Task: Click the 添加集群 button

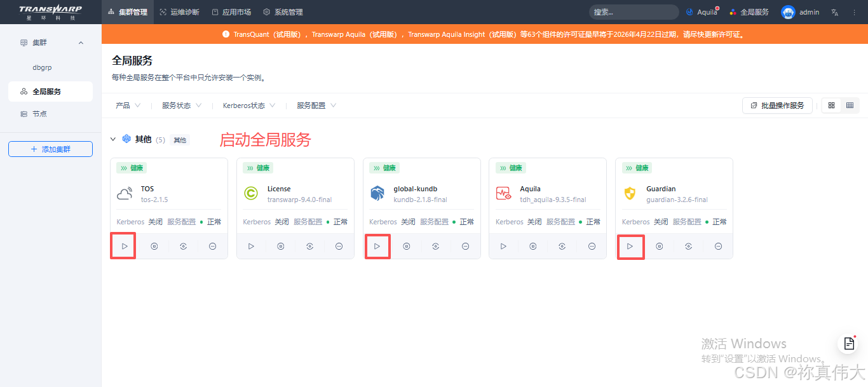Action: pyautogui.click(x=51, y=149)
